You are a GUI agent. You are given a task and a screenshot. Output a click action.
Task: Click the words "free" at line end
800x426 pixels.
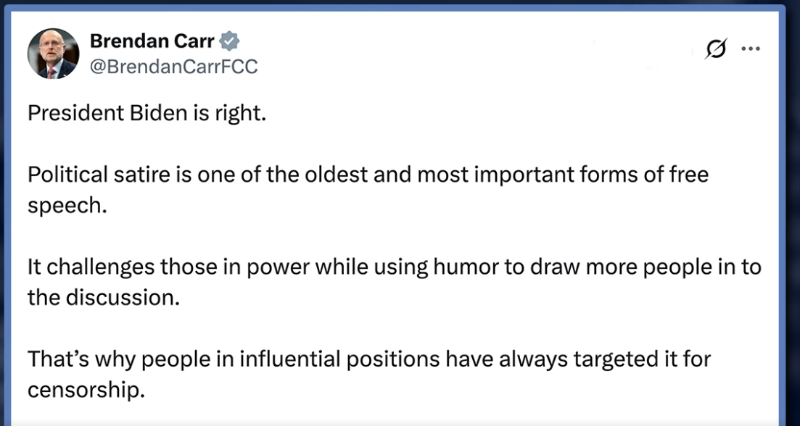point(686,175)
